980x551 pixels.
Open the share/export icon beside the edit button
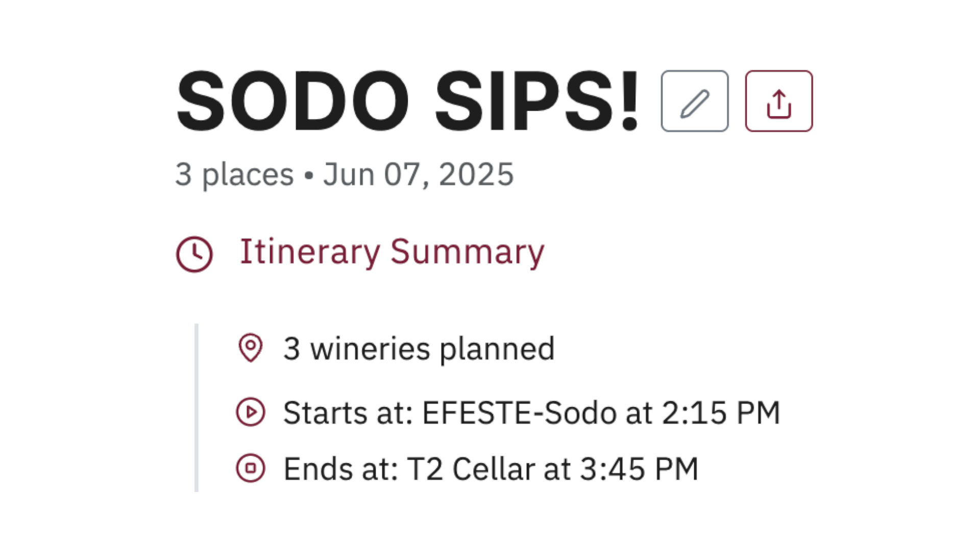(778, 101)
